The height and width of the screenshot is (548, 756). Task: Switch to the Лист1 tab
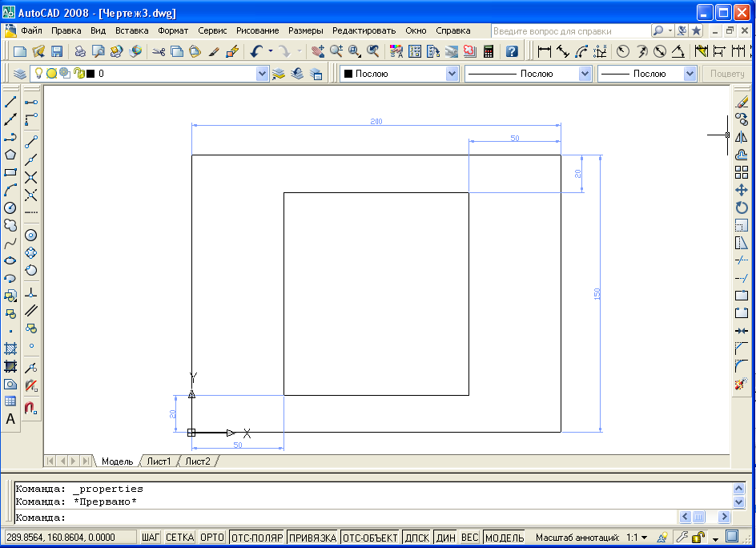click(x=159, y=461)
